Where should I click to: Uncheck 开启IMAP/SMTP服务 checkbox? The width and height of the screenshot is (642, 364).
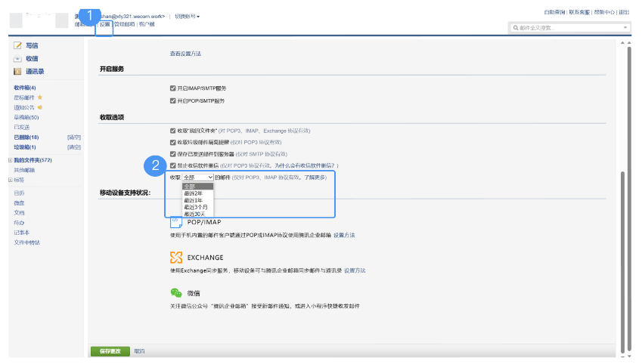173,88
